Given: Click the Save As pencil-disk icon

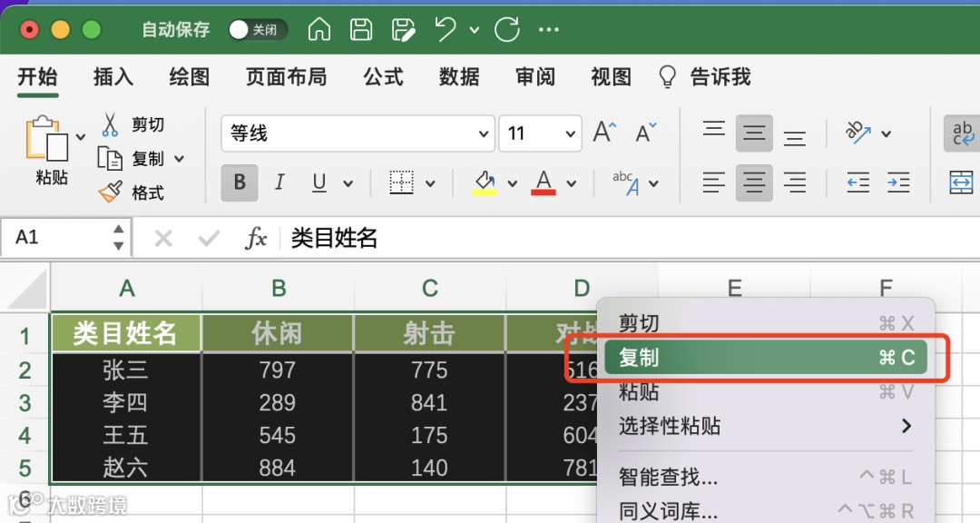Looking at the screenshot, I should pos(403,29).
